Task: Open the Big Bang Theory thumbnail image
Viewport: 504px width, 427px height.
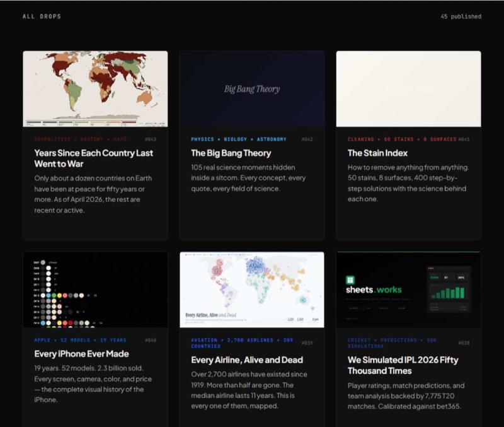Action: click(x=252, y=89)
